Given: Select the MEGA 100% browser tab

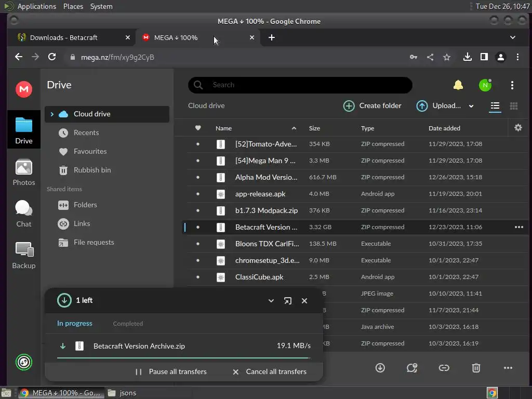Looking at the screenshot, I should pyautogui.click(x=198, y=37).
